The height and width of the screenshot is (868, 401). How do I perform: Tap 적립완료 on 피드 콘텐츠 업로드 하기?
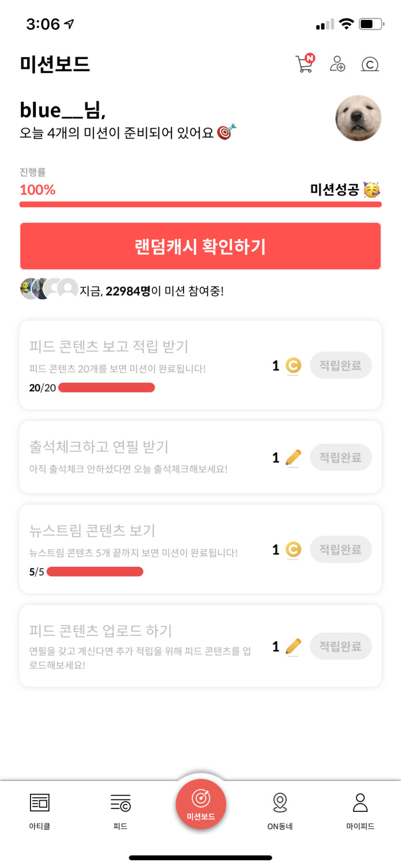click(341, 646)
